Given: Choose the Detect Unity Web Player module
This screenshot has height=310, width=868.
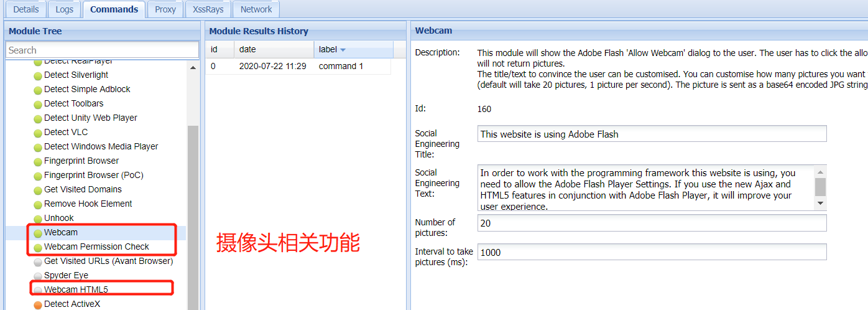Looking at the screenshot, I should pyautogui.click(x=91, y=118).
